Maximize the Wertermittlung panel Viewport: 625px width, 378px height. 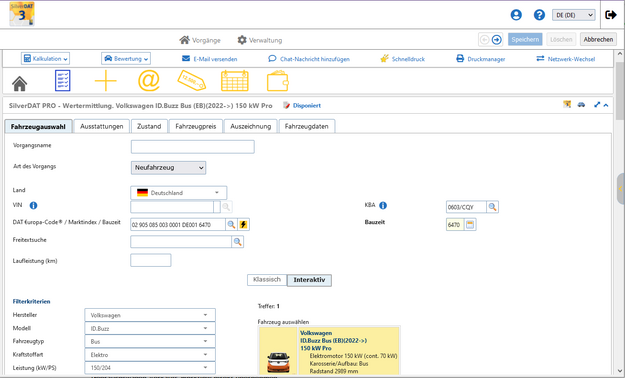pyautogui.click(x=597, y=105)
